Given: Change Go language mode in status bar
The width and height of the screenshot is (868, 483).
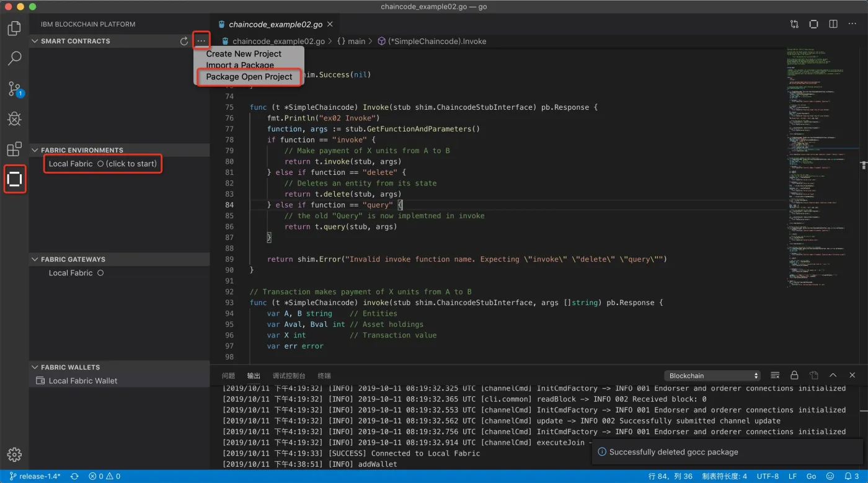Looking at the screenshot, I should (811, 476).
